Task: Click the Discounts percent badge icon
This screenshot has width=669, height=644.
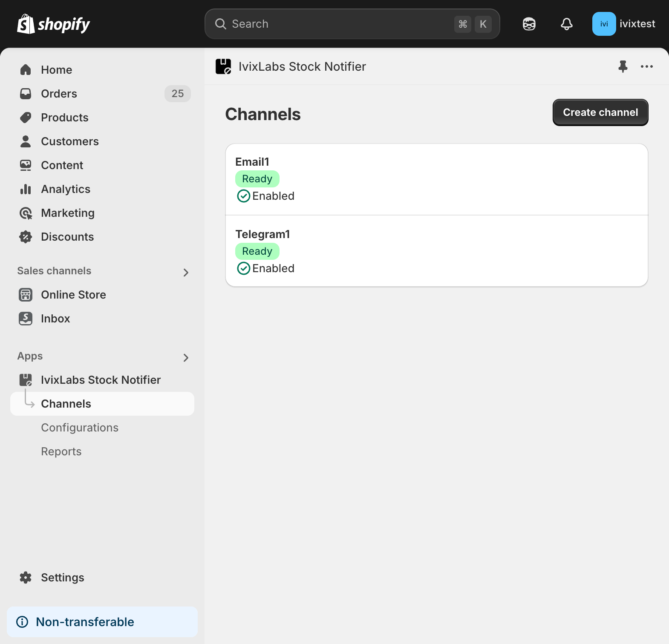Action: coord(26,237)
